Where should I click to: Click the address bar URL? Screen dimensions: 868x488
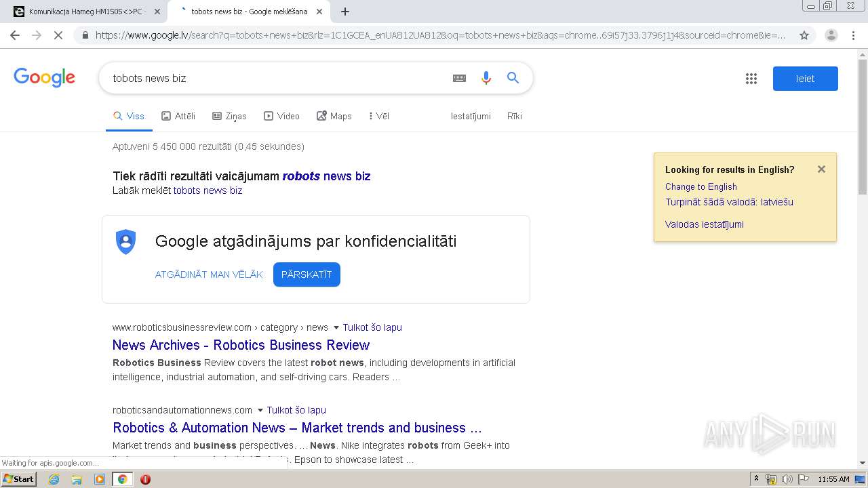pyautogui.click(x=441, y=35)
